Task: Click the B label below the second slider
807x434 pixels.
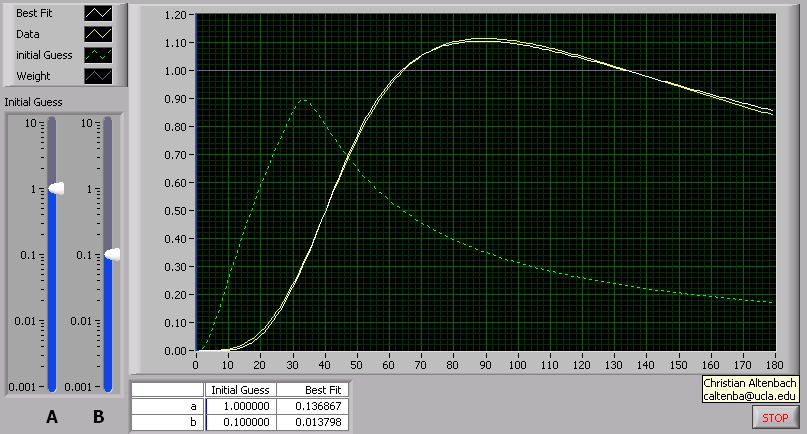Action: tap(98, 417)
